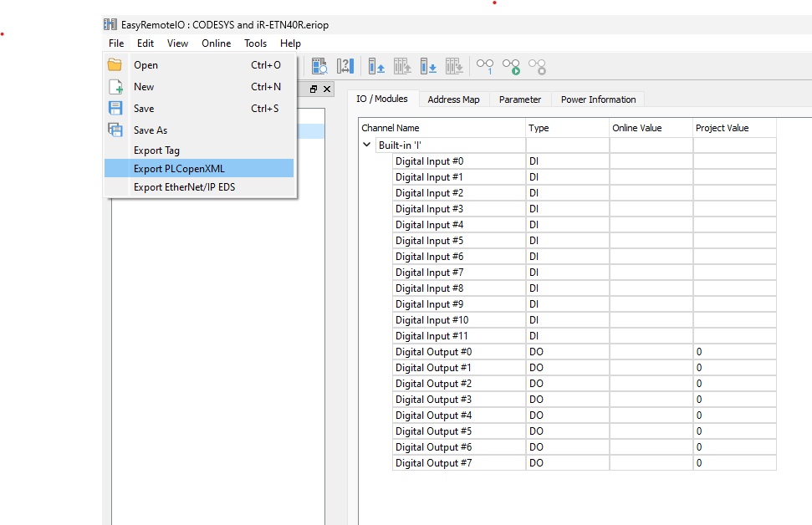Switch to the Power Information tab
812x525 pixels.
(598, 99)
